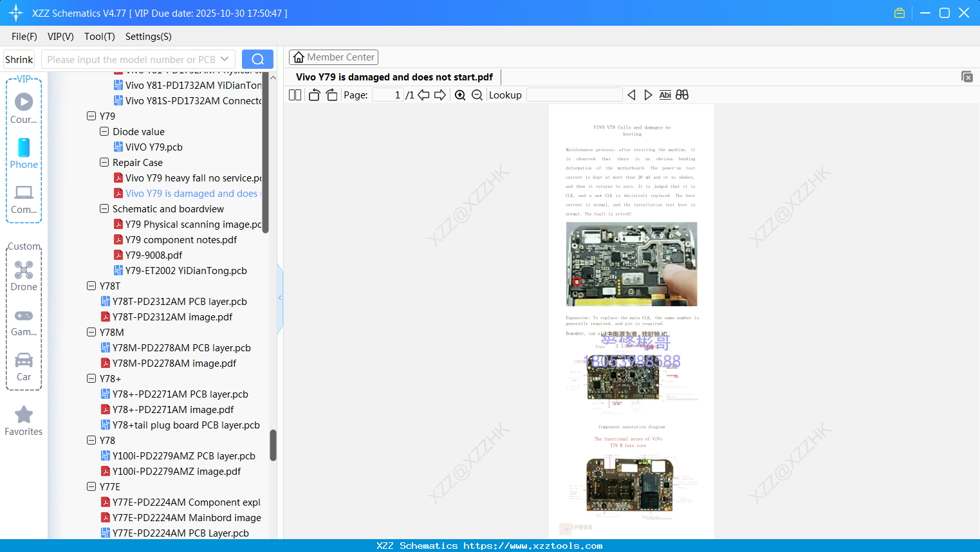Viewport: 980px width, 552px height.
Task: Zoom out of the PDF
Action: click(477, 95)
